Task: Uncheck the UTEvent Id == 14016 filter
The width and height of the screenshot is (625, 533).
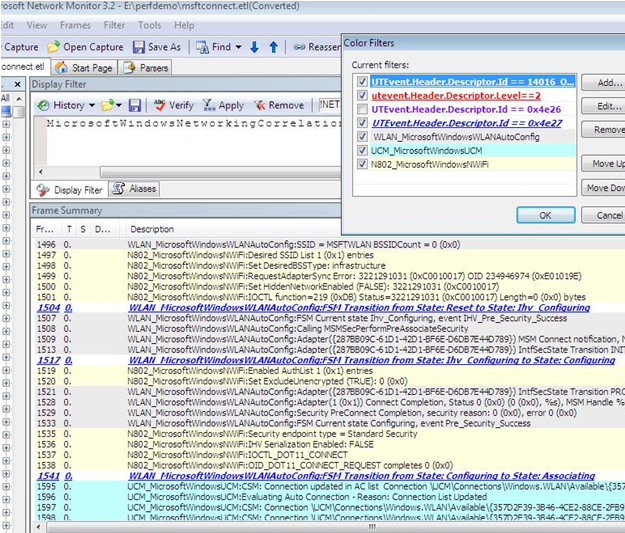Action: 362,82
